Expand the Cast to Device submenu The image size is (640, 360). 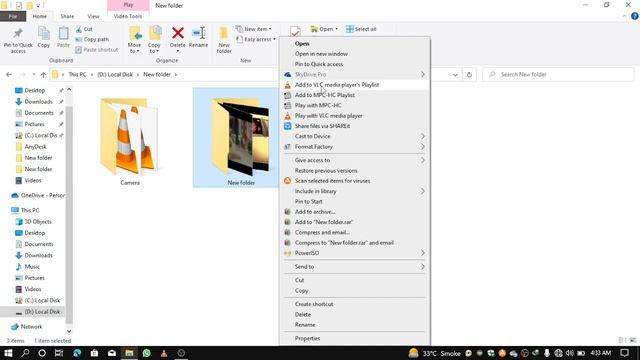click(355, 136)
